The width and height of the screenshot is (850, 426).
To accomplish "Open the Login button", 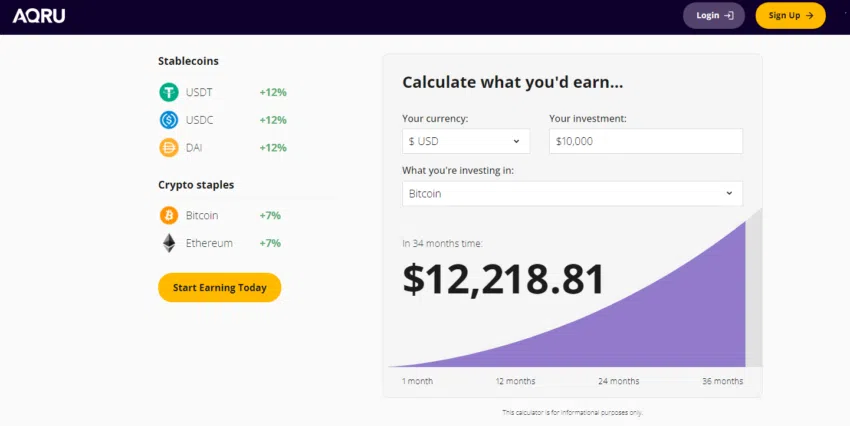I will (x=713, y=16).
